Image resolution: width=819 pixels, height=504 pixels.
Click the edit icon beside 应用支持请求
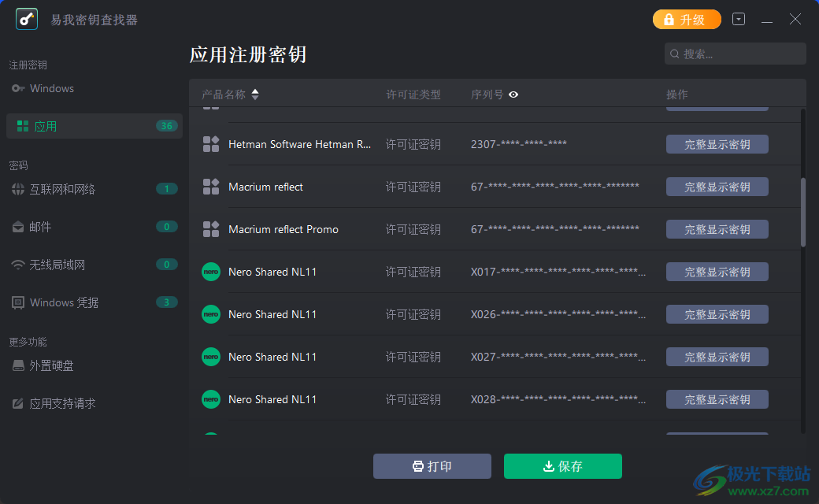[x=18, y=403]
